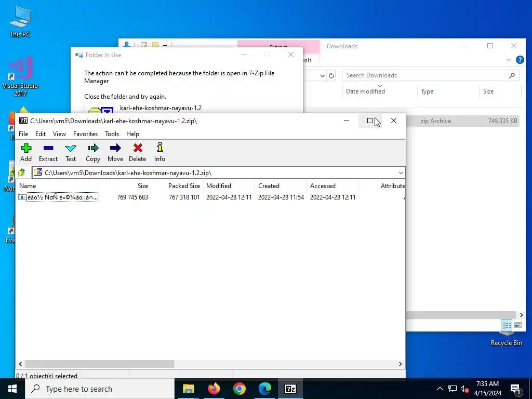Open the Edit menu in 7-Zip
The width and height of the screenshot is (532, 399).
click(x=41, y=134)
